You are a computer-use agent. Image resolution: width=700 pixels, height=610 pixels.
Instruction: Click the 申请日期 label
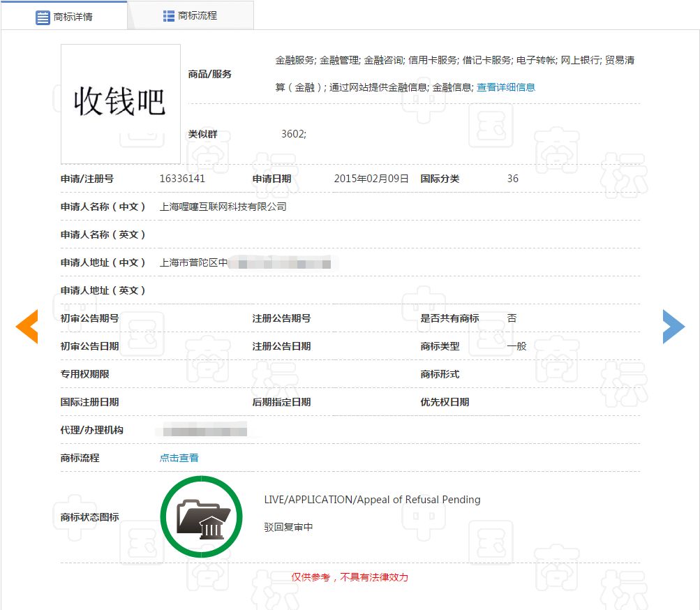click(x=272, y=179)
